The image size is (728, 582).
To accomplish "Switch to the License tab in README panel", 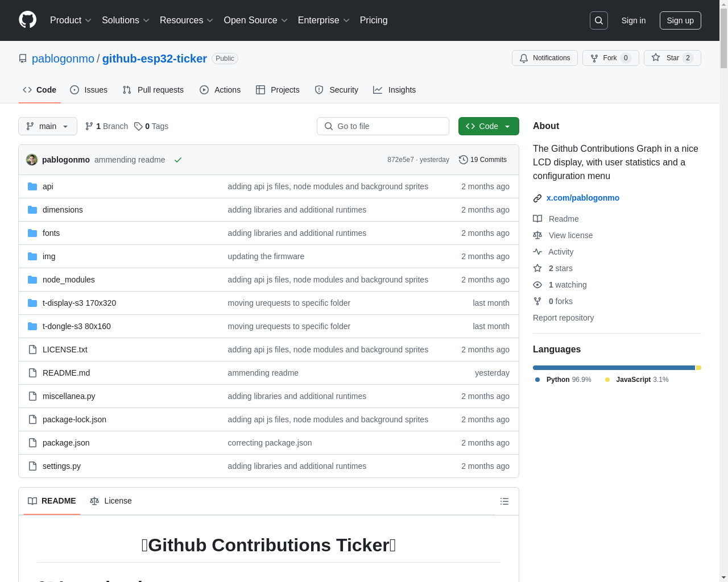I will coord(111,501).
